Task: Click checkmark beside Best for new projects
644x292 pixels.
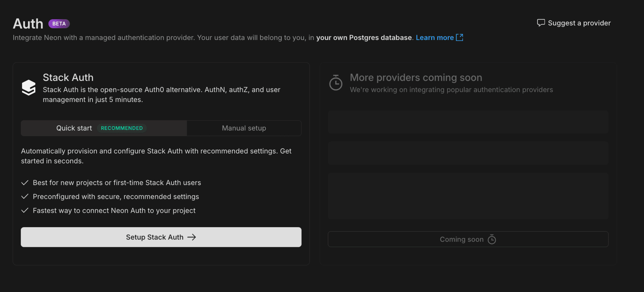Action: [25, 183]
